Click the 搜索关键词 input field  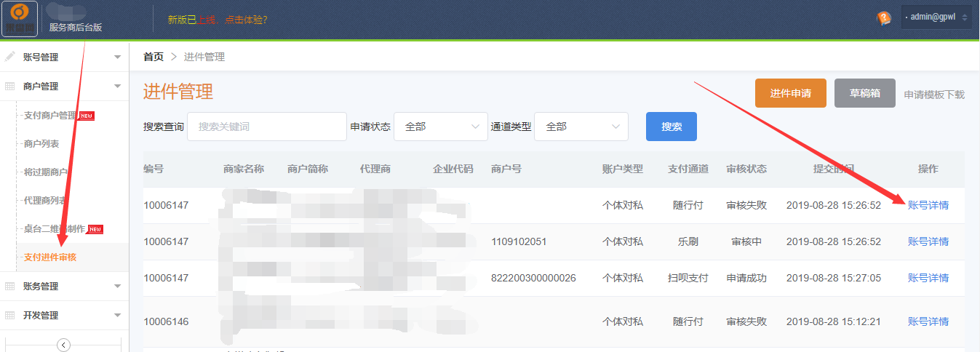[x=266, y=127]
